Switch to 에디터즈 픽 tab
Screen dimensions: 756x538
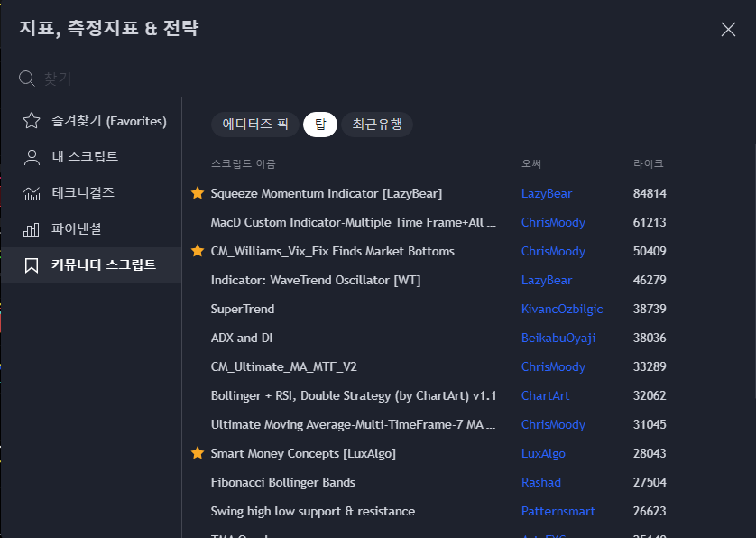coord(255,125)
